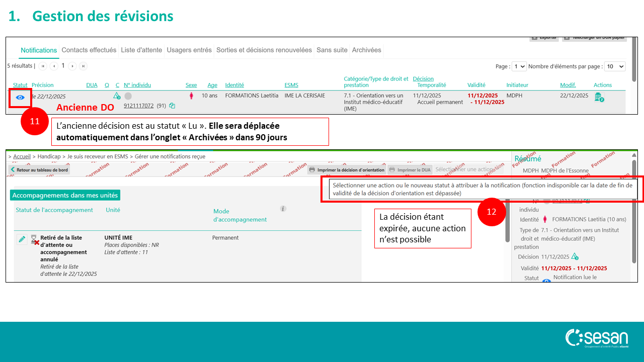The width and height of the screenshot is (644, 362).
Task: Open the elements per page dropdown
Action: (x=615, y=66)
